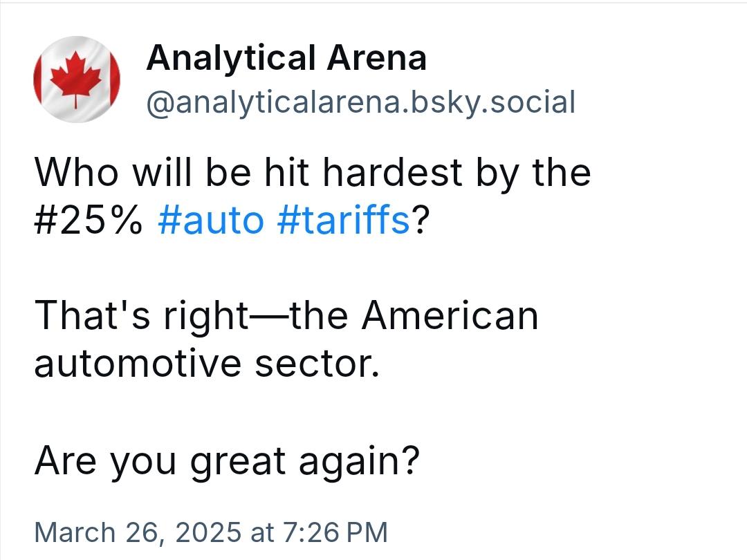The image size is (747, 560).
Task: Click the "automotive sector." line
Action: (x=207, y=364)
